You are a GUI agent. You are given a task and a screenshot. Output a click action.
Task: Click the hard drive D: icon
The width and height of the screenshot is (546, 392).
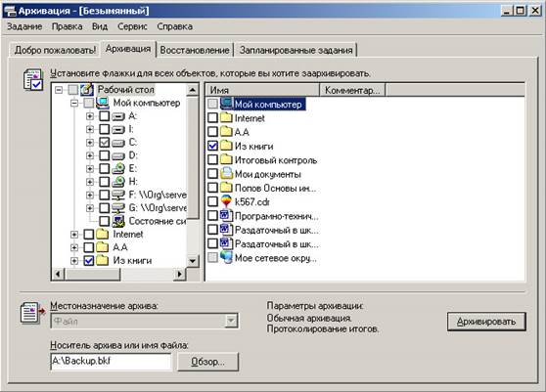coord(118,155)
